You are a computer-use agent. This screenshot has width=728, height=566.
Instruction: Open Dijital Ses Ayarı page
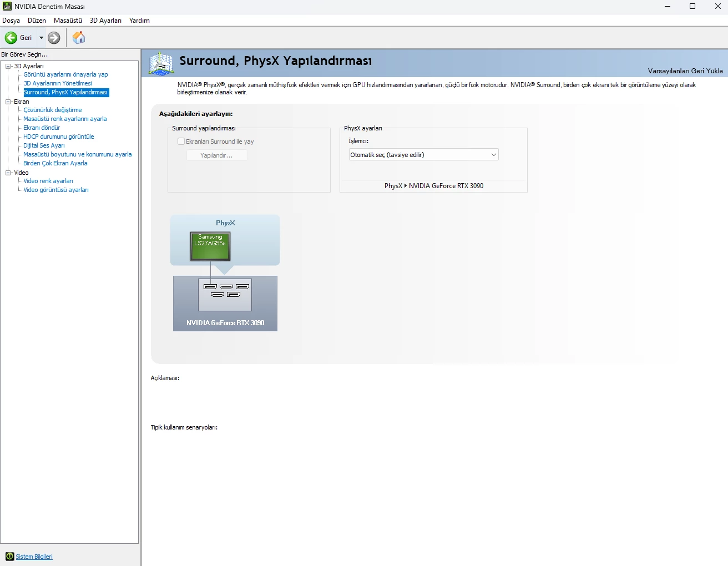click(x=44, y=145)
